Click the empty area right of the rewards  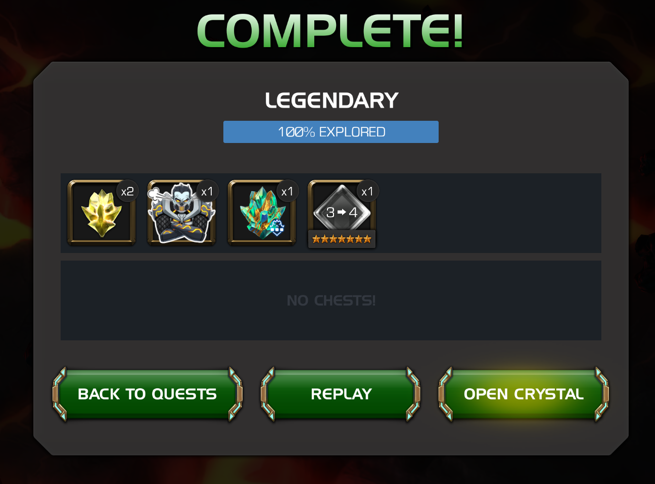tap(489, 213)
